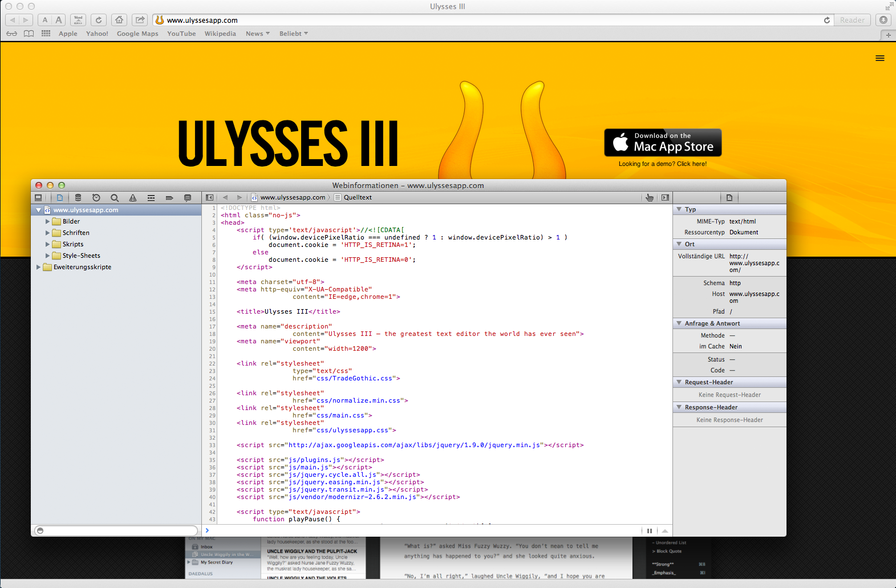Select Quelltext in the path bar

[x=353, y=197]
